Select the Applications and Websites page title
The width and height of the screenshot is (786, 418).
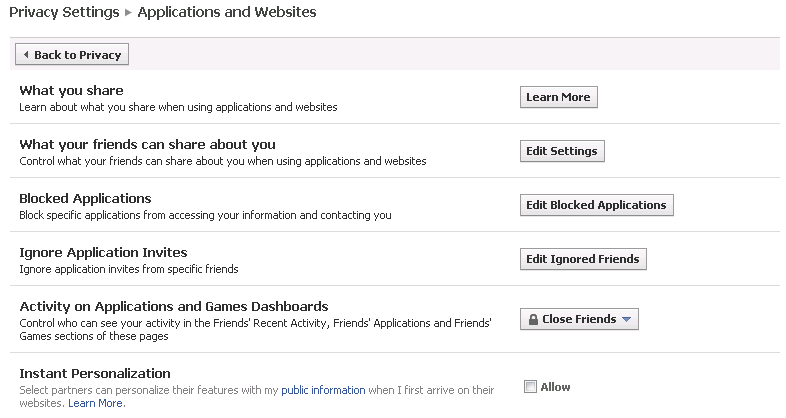(227, 13)
